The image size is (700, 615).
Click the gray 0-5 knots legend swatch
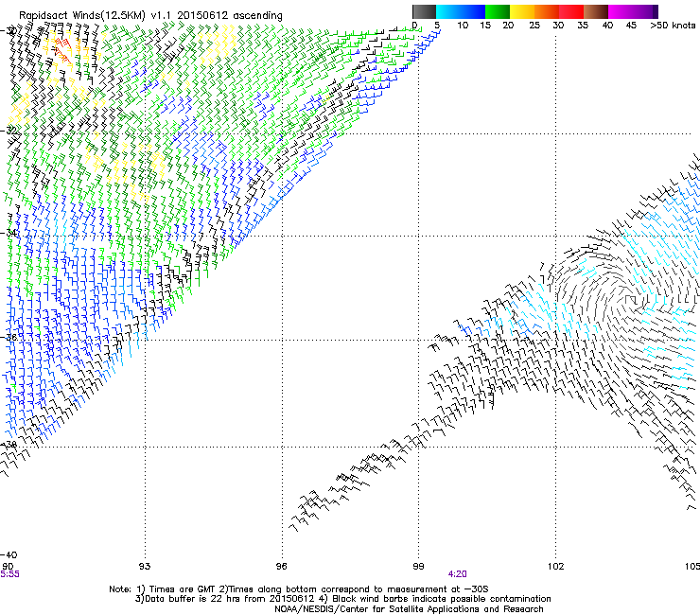tap(424, 11)
